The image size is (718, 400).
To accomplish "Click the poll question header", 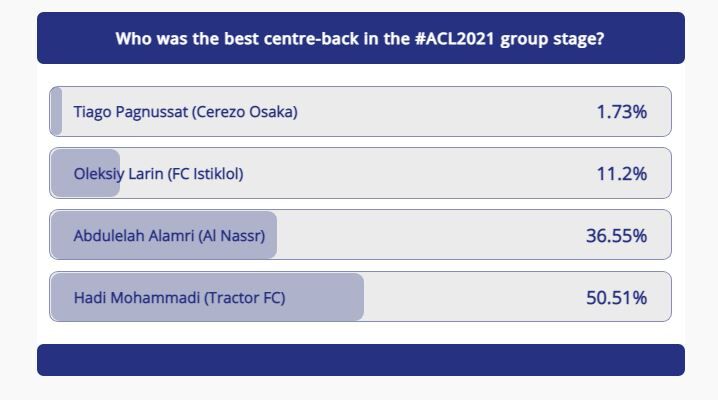I will click(x=360, y=39).
